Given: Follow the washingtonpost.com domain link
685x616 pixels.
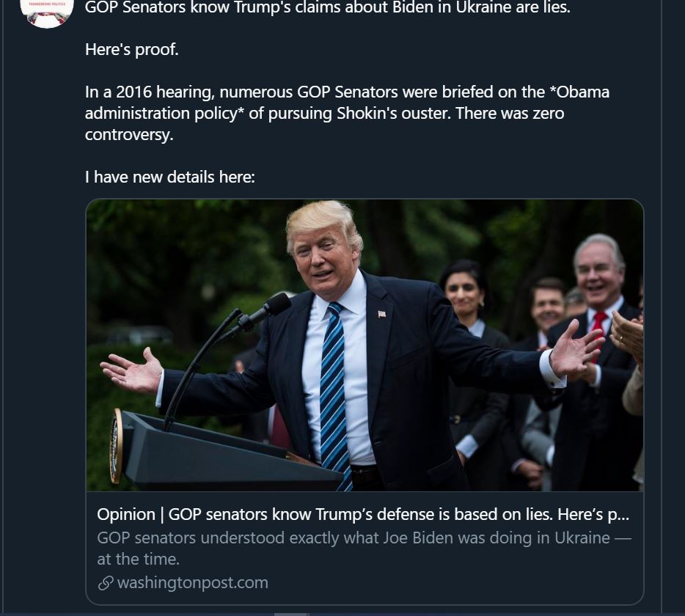Looking at the screenshot, I should [193, 583].
